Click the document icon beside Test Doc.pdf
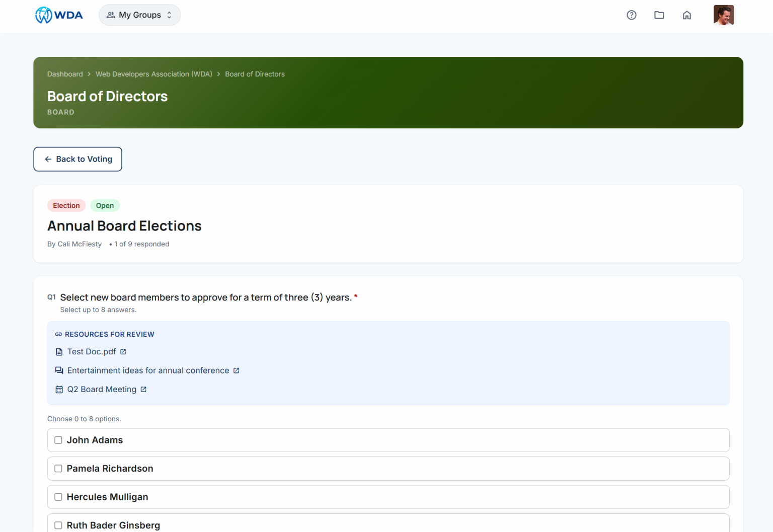This screenshot has height=532, width=773. (59, 352)
